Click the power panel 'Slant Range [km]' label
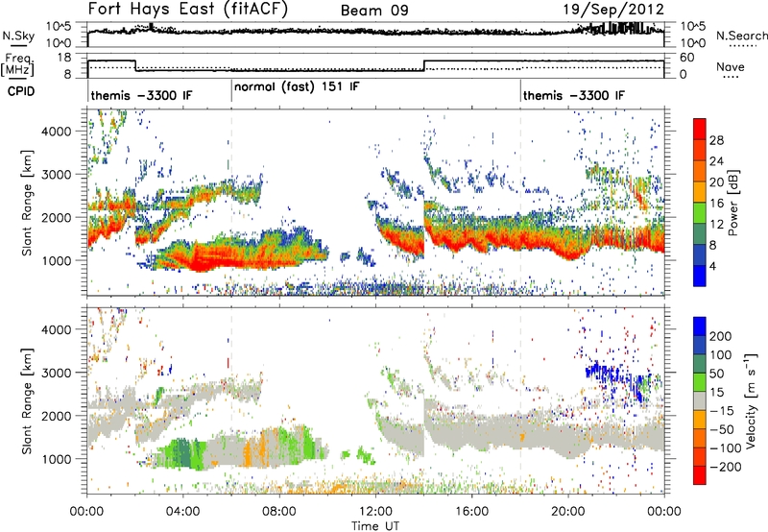Viewport: 768px width, 532px height. 27,203
